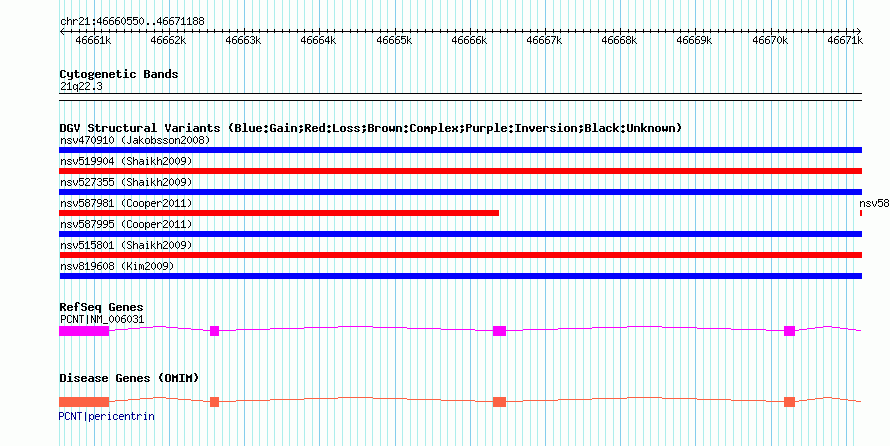This screenshot has width=890, height=446.
Task: Click the red loss bar under nsv515801
Action: tap(460, 255)
